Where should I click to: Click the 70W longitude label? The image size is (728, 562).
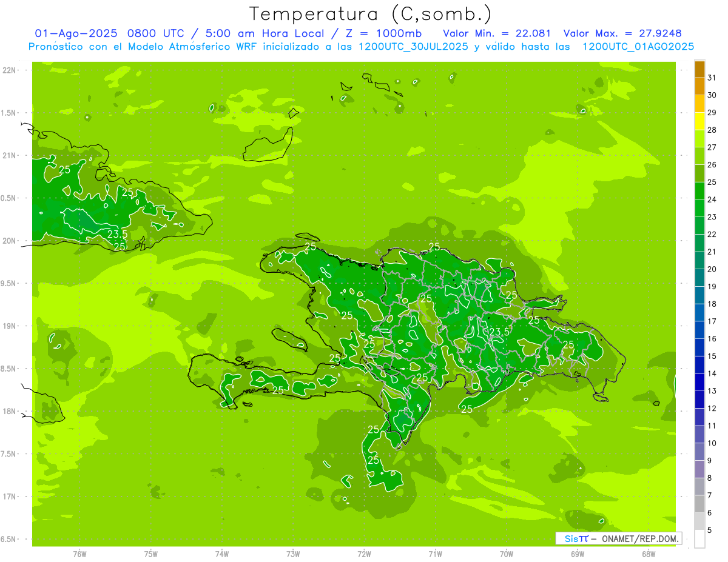[x=507, y=554]
